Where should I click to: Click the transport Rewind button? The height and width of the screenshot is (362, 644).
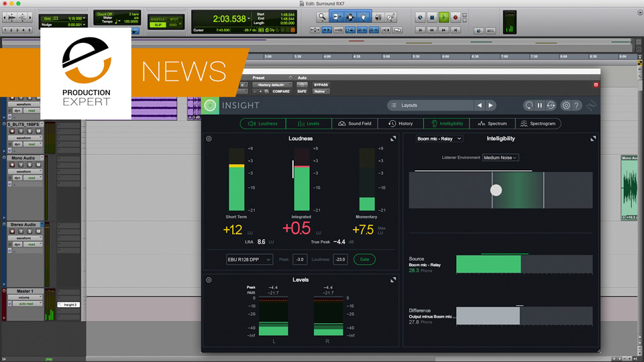(x=431, y=30)
